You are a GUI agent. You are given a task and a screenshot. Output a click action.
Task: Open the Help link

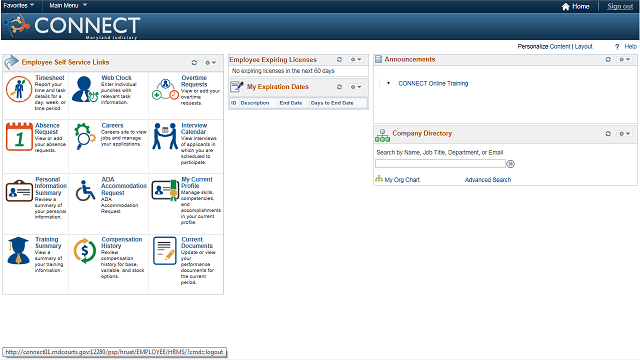[x=630, y=47]
